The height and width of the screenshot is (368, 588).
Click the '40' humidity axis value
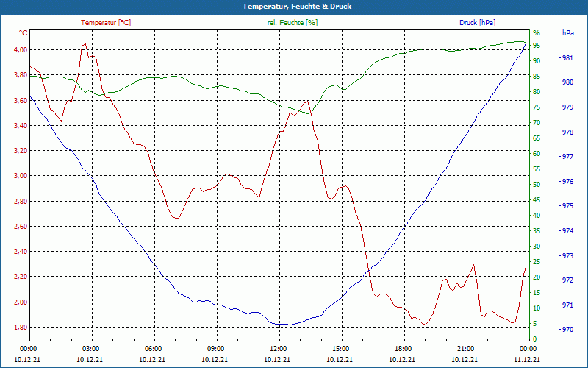click(537, 215)
